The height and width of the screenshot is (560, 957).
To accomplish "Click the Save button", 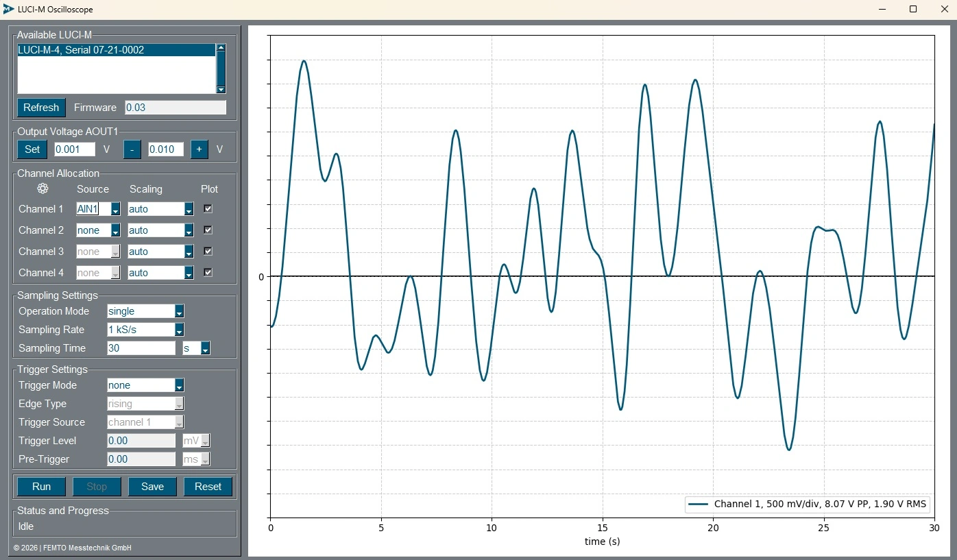I will 152,487.
